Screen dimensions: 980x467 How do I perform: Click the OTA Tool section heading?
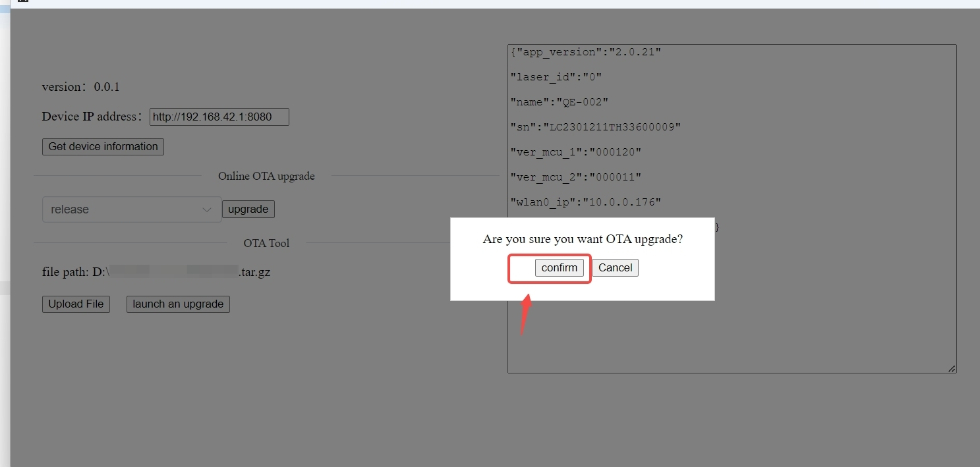pos(266,243)
